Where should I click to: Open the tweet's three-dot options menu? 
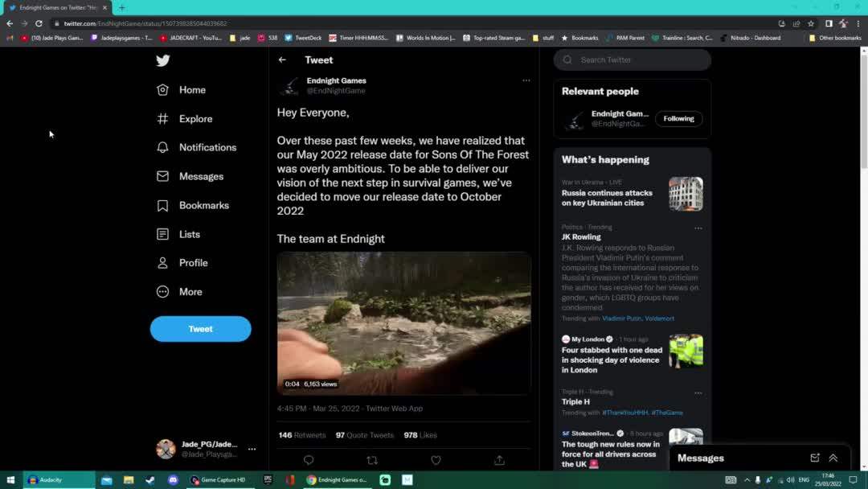click(526, 80)
